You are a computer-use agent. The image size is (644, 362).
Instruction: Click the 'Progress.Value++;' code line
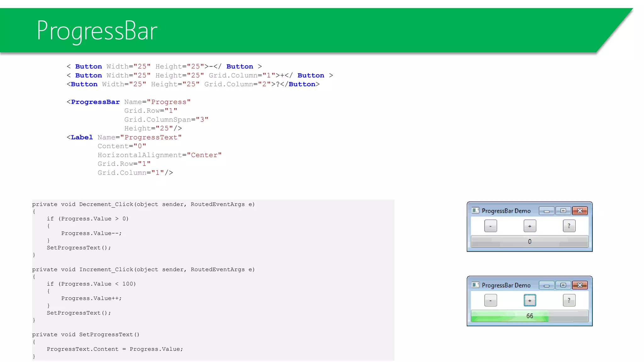pos(92,298)
